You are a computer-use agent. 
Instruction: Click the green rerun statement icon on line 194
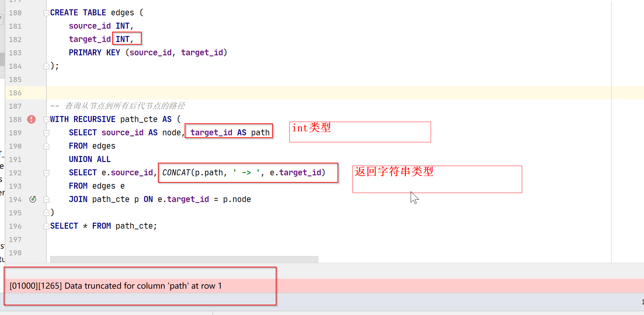32,199
